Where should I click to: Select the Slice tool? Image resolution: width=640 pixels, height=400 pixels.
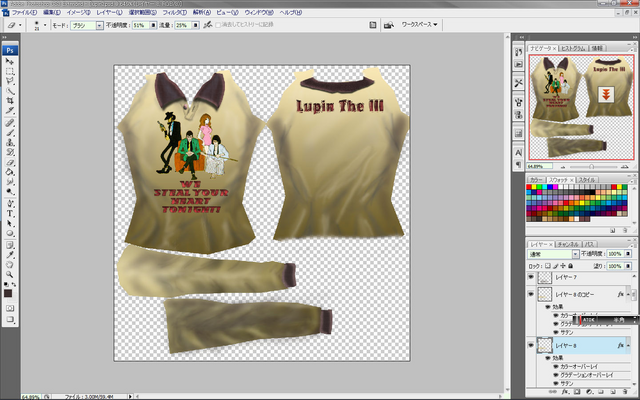[10, 111]
